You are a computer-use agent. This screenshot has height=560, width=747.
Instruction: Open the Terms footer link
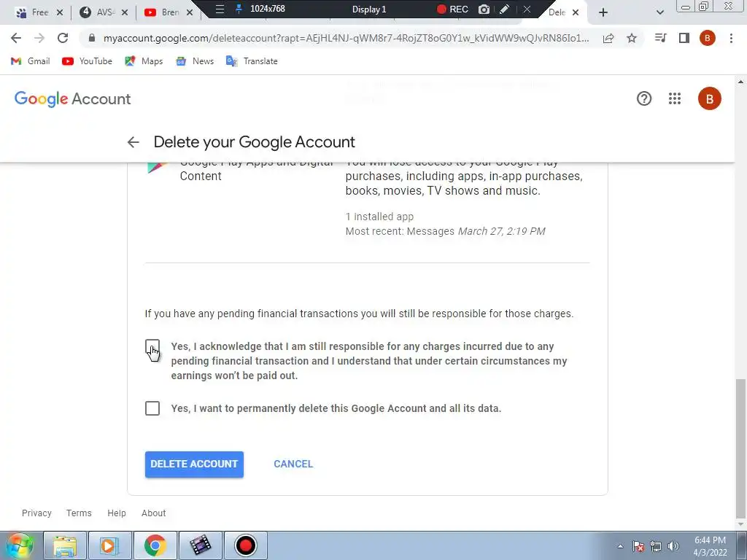point(79,513)
